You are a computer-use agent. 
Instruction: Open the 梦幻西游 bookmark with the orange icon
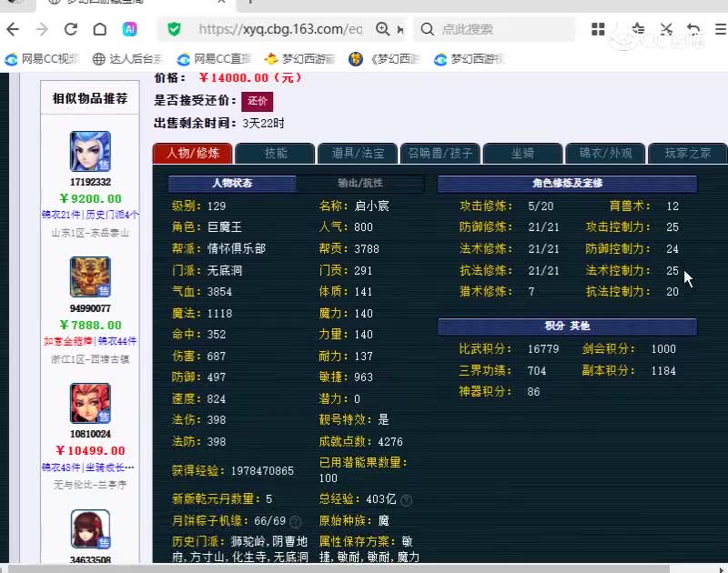click(299, 59)
